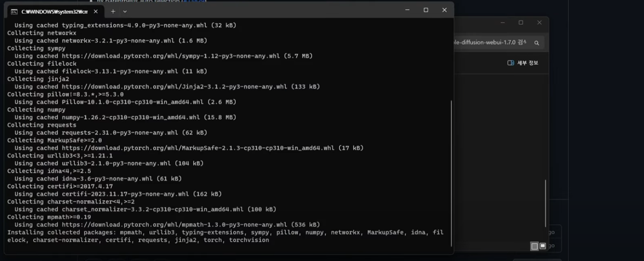This screenshot has width=644, height=261.
Task: Click the "Installing collected packages" line
Action: [x=225, y=232]
